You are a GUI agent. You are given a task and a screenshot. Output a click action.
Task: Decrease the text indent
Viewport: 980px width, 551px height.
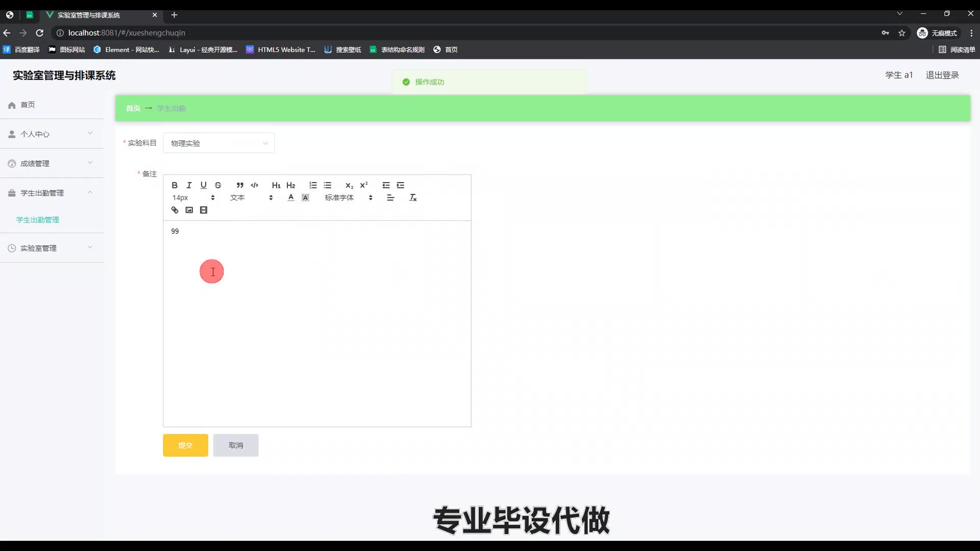[x=386, y=185]
